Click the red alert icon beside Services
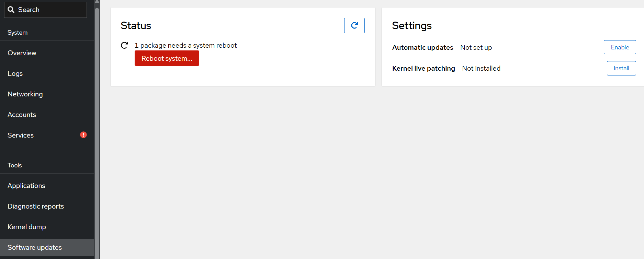Screen dimensions: 644x259 click(83, 135)
